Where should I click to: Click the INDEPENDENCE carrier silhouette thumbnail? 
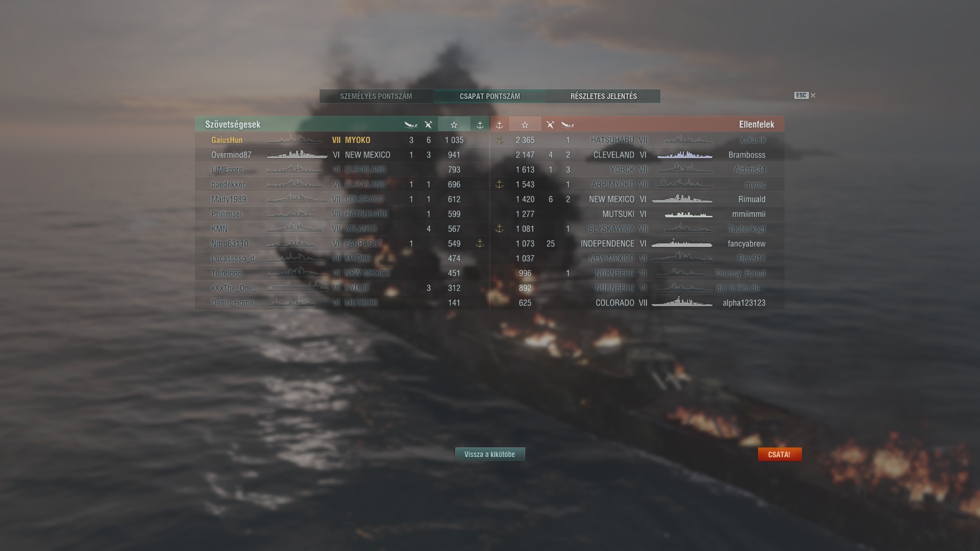[x=682, y=243]
